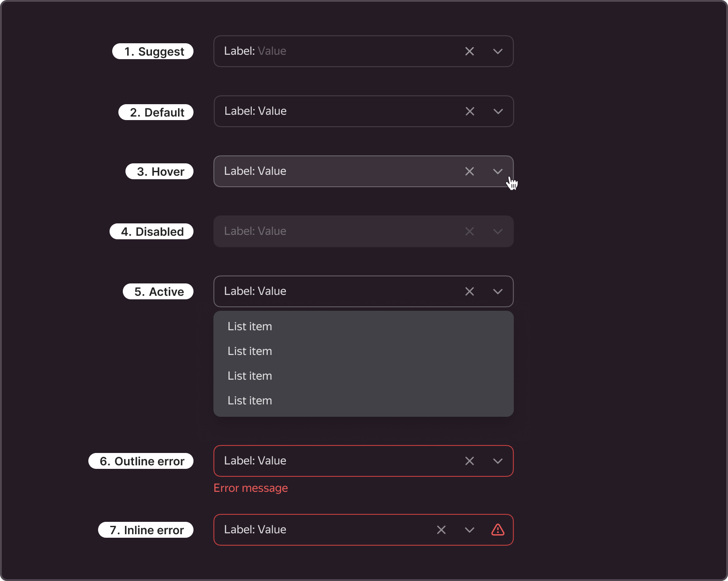Pick the third List item option

[364, 376]
